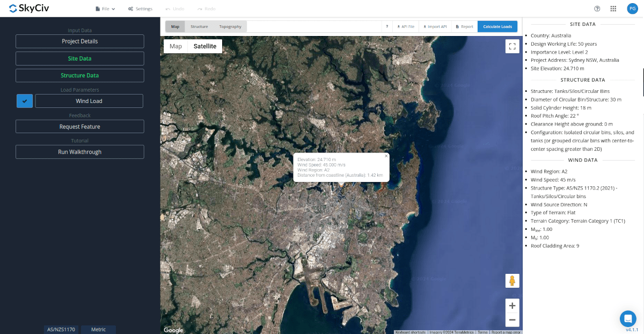Switch map to Map view

(x=175, y=46)
